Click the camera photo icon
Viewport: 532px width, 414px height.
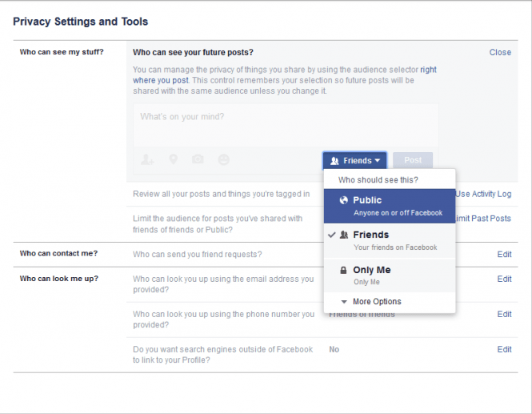(x=198, y=160)
